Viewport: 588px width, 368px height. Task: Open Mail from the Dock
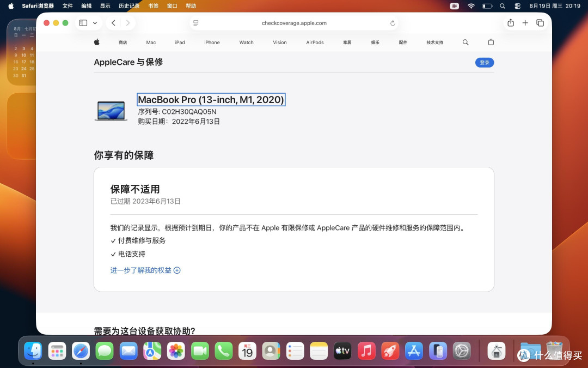tap(128, 351)
